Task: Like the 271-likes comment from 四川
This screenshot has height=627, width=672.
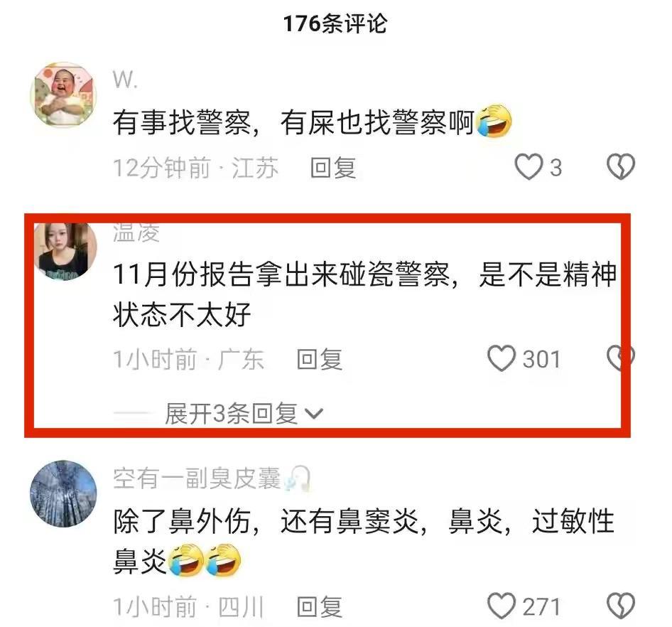Action: coord(501,606)
